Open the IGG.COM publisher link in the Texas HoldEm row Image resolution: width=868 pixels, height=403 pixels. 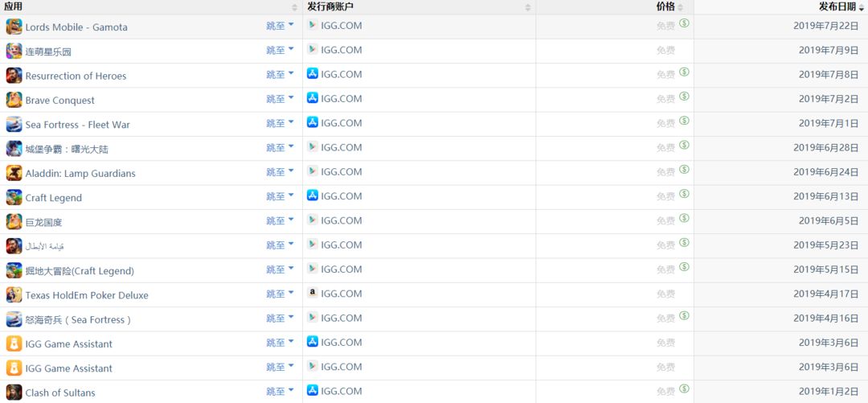pos(342,294)
